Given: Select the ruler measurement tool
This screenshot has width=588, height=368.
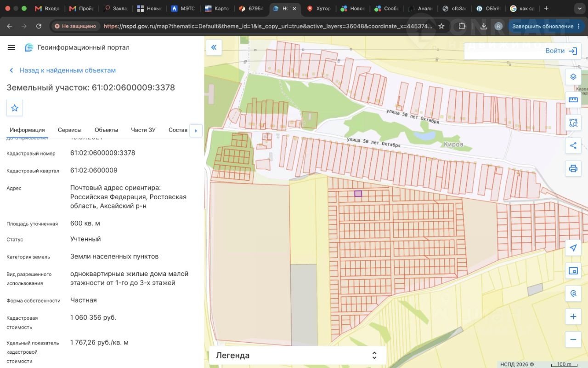Looking at the screenshot, I should pos(573,100).
